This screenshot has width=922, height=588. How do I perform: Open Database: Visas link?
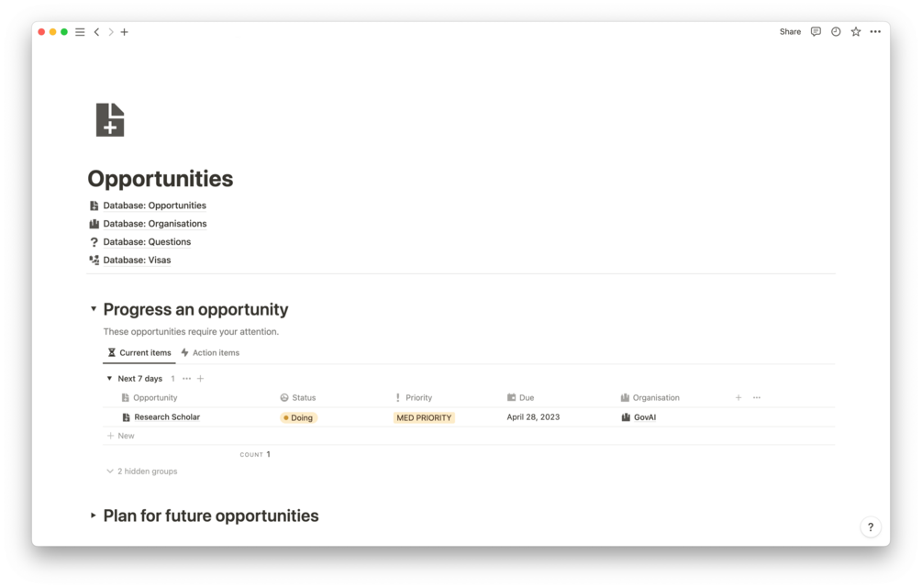click(x=137, y=261)
